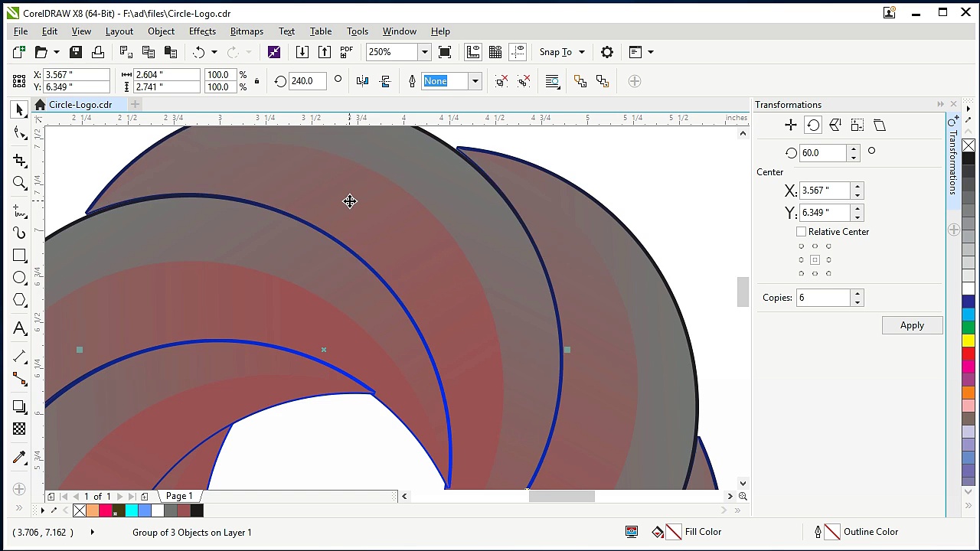Select the Pick tool in toolbox
The image size is (980, 551).
[x=19, y=110]
